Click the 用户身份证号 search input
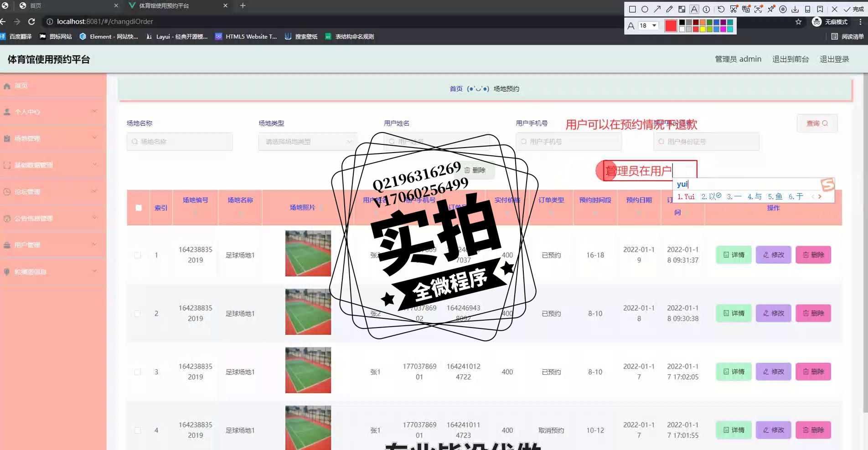Screen dimensions: 868x450 point(706,142)
